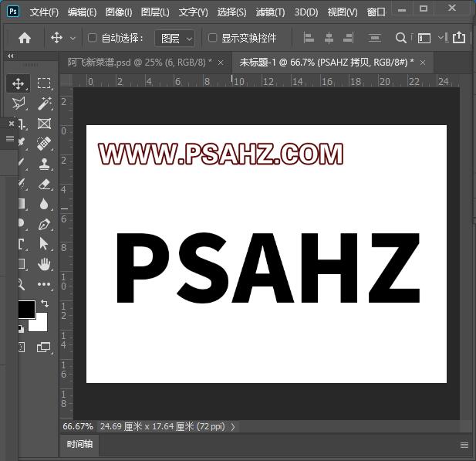Image resolution: width=476 pixels, height=461 pixels.
Task: Expand the Move tool preset arrow
Action: pos(73,39)
